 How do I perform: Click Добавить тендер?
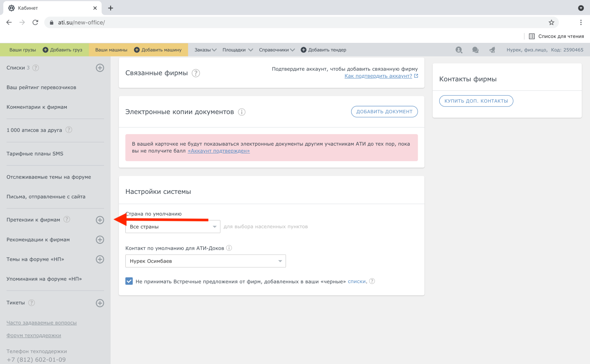(x=323, y=50)
